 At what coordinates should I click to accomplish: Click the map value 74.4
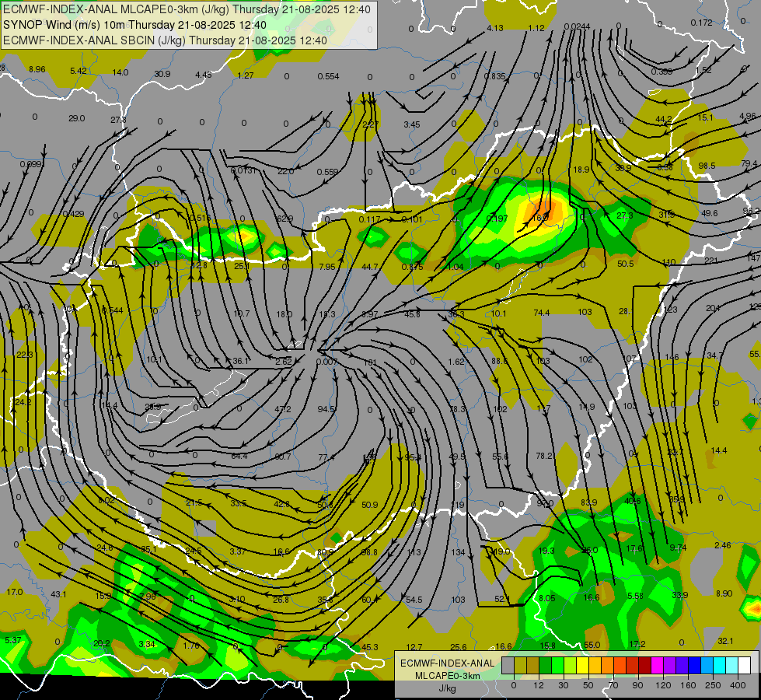click(542, 313)
